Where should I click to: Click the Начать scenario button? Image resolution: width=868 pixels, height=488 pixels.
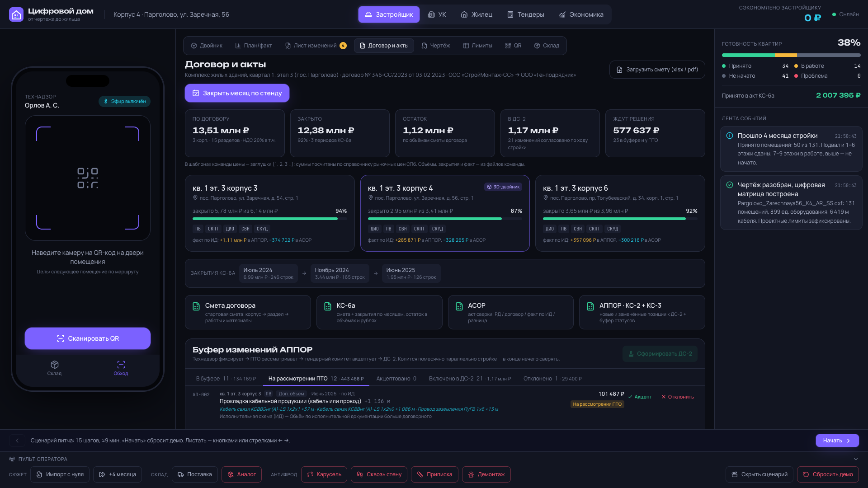[837, 441]
